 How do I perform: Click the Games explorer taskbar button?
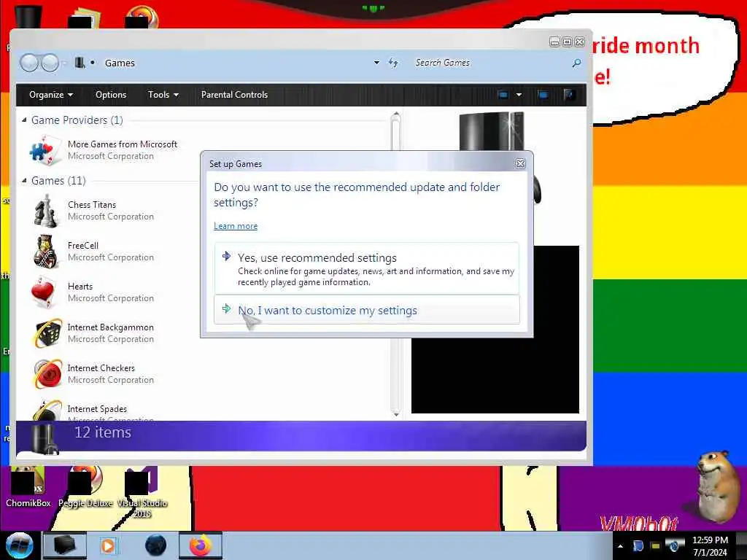pos(65,545)
